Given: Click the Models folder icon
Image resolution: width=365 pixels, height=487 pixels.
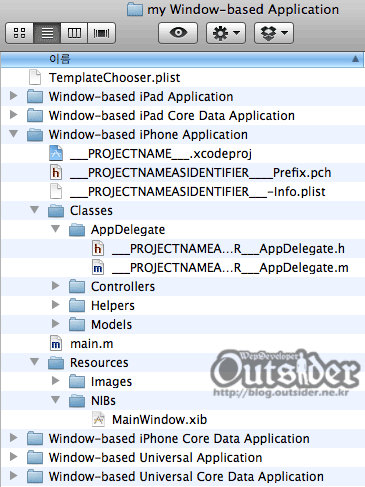Looking at the screenshot, I should [77, 325].
